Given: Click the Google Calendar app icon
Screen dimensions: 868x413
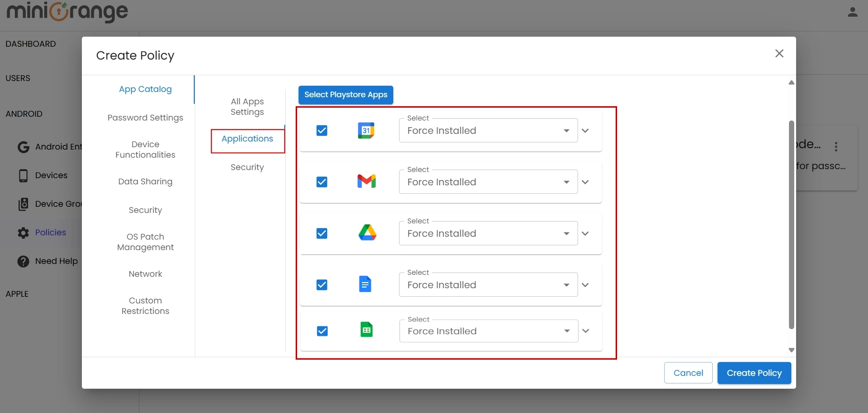Looking at the screenshot, I should [366, 131].
